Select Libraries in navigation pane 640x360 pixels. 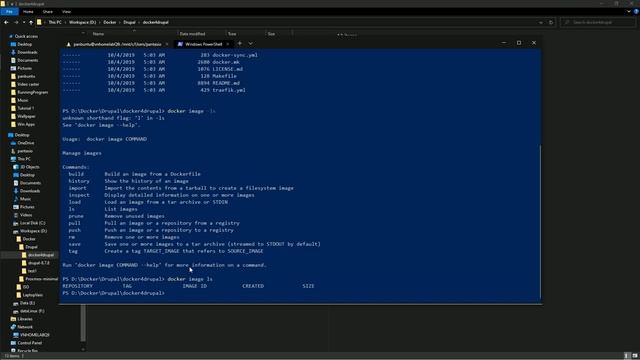pyautogui.click(x=24, y=319)
